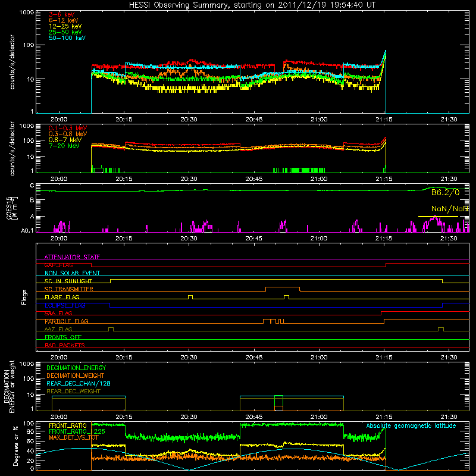Click the FRONT_RATIO_1225 legend label
This screenshot has height=476, width=476.
pos(77,431)
